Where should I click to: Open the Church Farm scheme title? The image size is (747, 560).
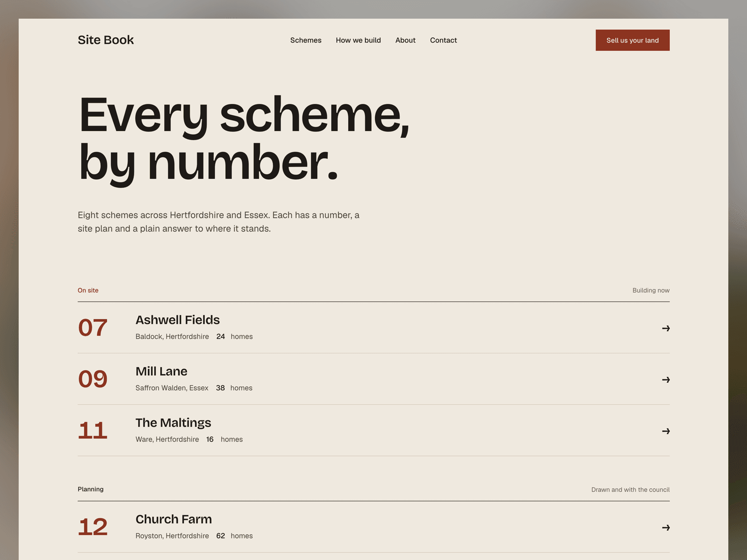click(174, 519)
